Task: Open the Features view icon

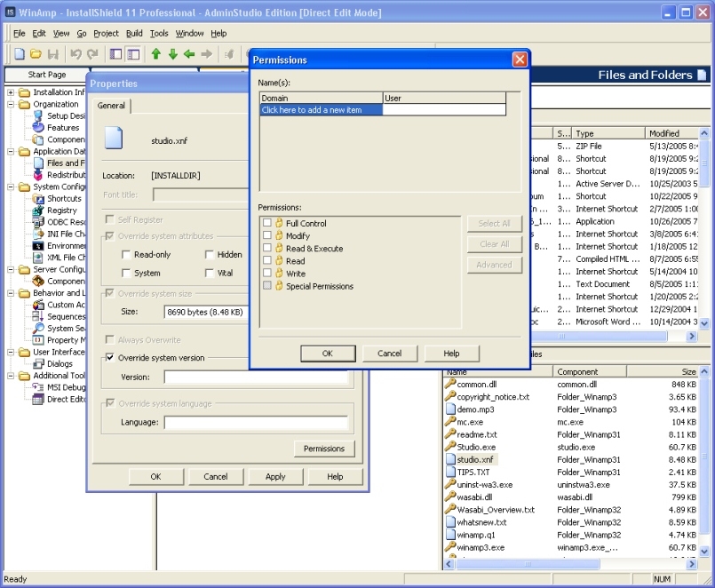Action: pyautogui.click(x=39, y=128)
